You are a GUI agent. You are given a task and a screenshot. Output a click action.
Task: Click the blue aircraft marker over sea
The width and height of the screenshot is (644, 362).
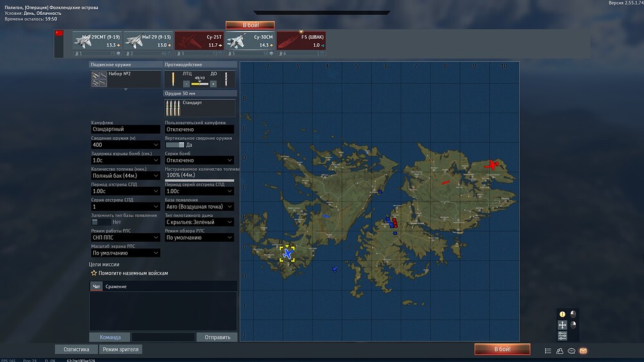335,269
